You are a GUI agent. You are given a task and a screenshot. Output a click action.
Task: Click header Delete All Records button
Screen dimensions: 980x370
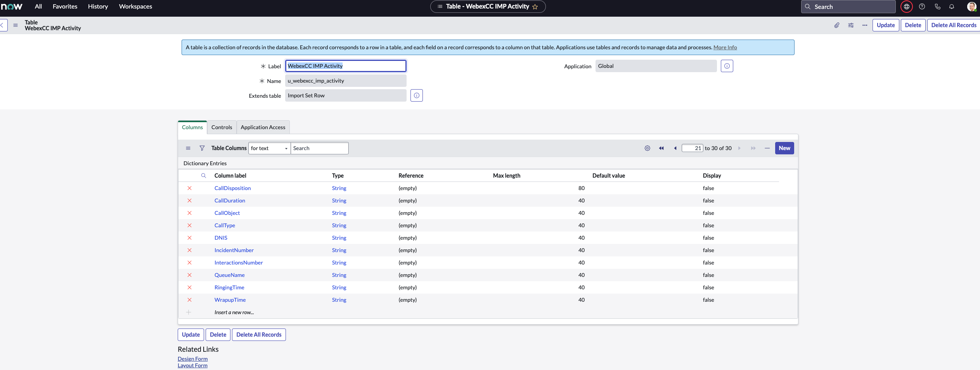(x=954, y=25)
